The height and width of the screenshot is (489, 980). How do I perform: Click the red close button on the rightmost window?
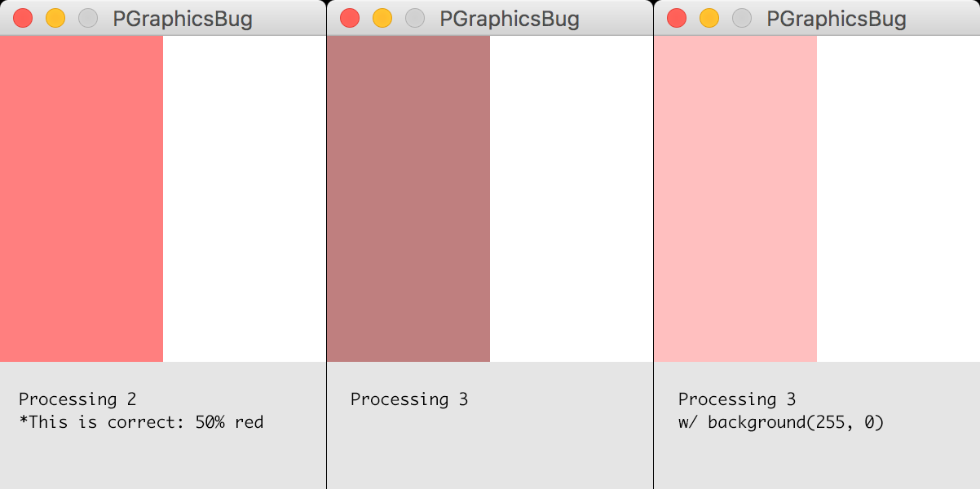point(676,17)
